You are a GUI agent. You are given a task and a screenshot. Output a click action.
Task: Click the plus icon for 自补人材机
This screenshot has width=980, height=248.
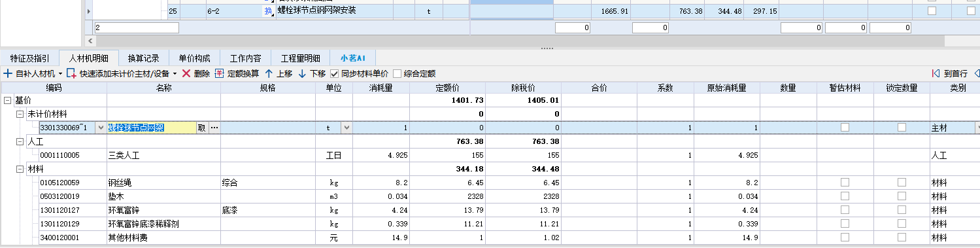(8, 74)
